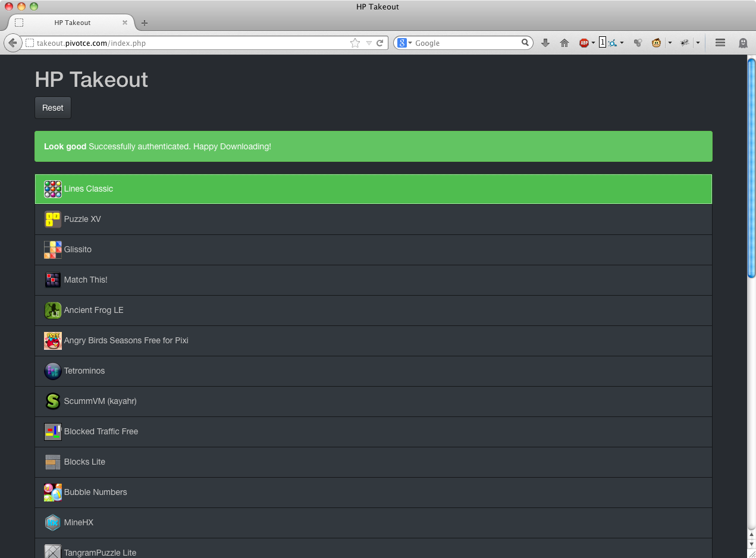The image size is (756, 558).
Task: Expand the Adblock Plus dropdown arrow
Action: coord(593,43)
